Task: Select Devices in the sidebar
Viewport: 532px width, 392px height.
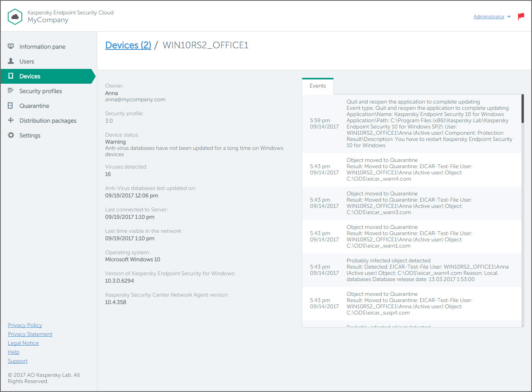Action: [48, 76]
